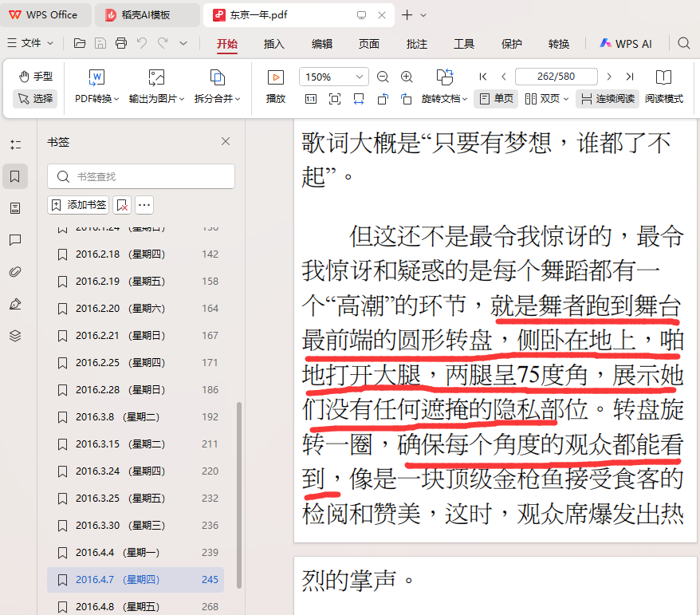700x615 pixels.
Task: Click the fit page icon
Action: [335, 99]
